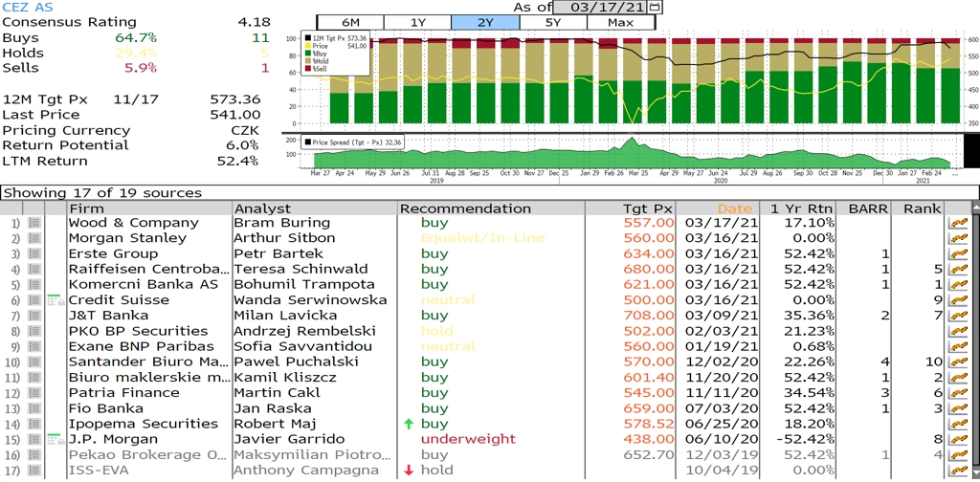Open the calendar picker next to As of date

(655, 7)
